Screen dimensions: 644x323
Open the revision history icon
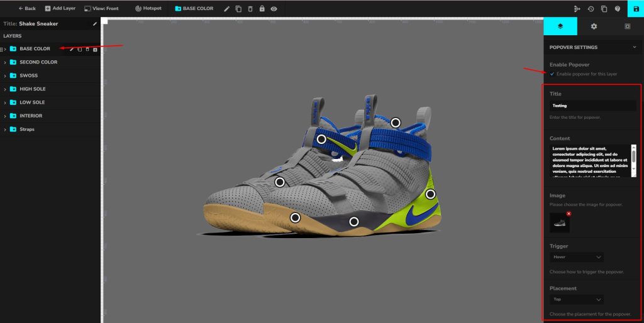[x=591, y=9]
